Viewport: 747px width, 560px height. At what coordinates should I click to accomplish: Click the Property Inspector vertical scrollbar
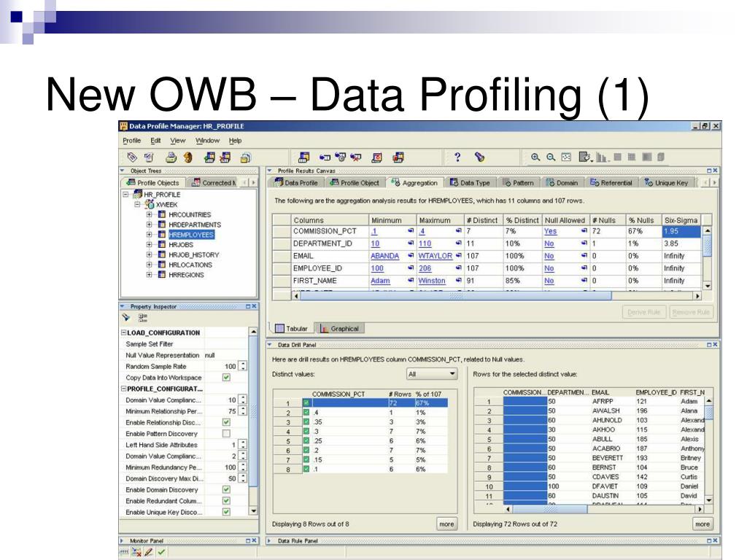(253, 421)
